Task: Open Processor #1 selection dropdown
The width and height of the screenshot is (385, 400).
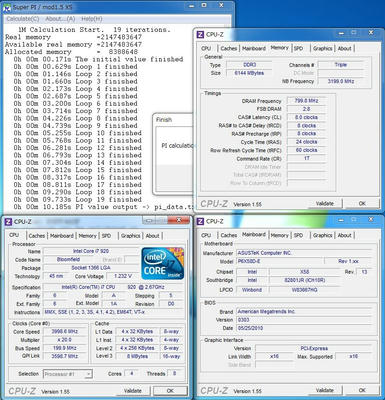Action: 68,374
